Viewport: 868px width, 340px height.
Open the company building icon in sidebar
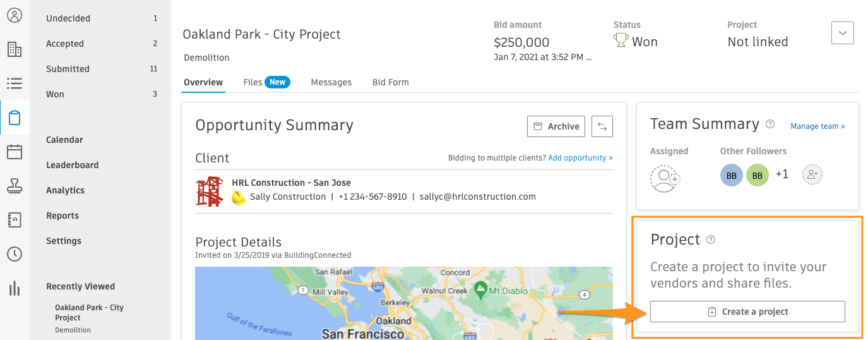click(15, 49)
